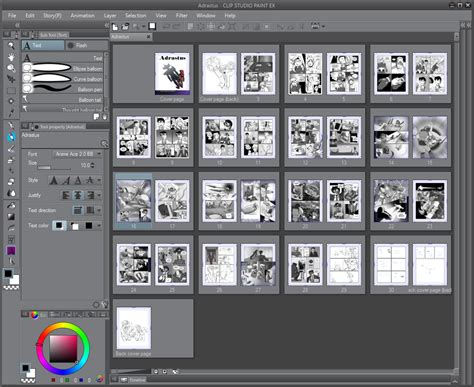Open the Font dropdown showing Anime Ace

click(x=77, y=154)
